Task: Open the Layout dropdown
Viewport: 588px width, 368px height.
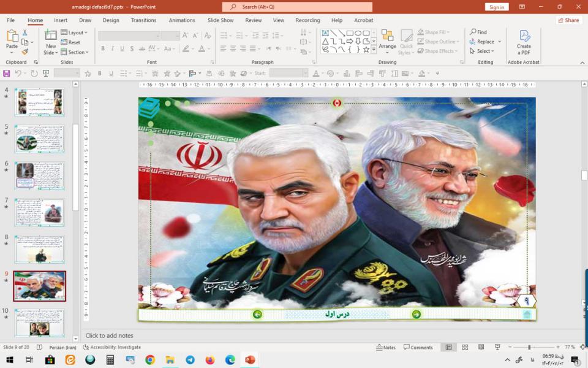Action: (76, 33)
